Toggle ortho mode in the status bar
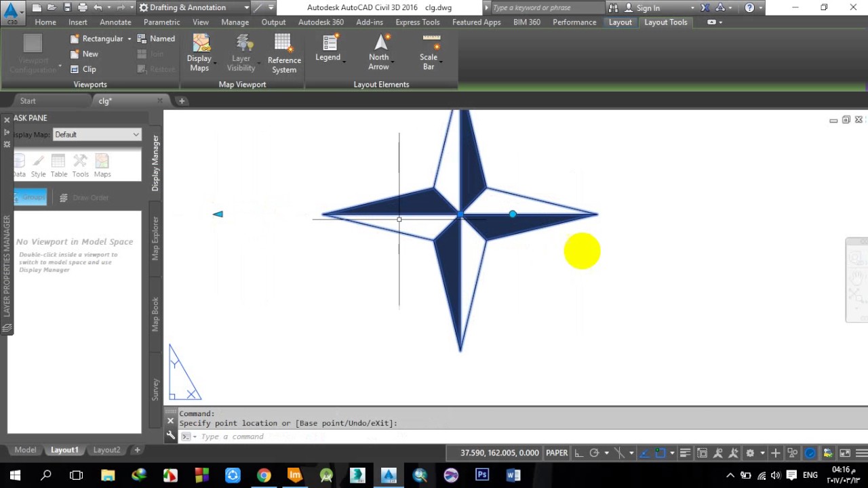868x488 pixels. tap(578, 453)
